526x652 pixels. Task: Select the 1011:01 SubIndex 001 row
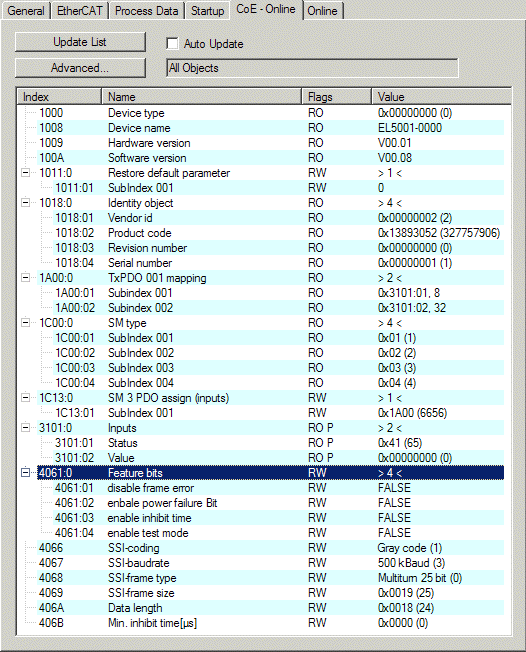point(279,188)
